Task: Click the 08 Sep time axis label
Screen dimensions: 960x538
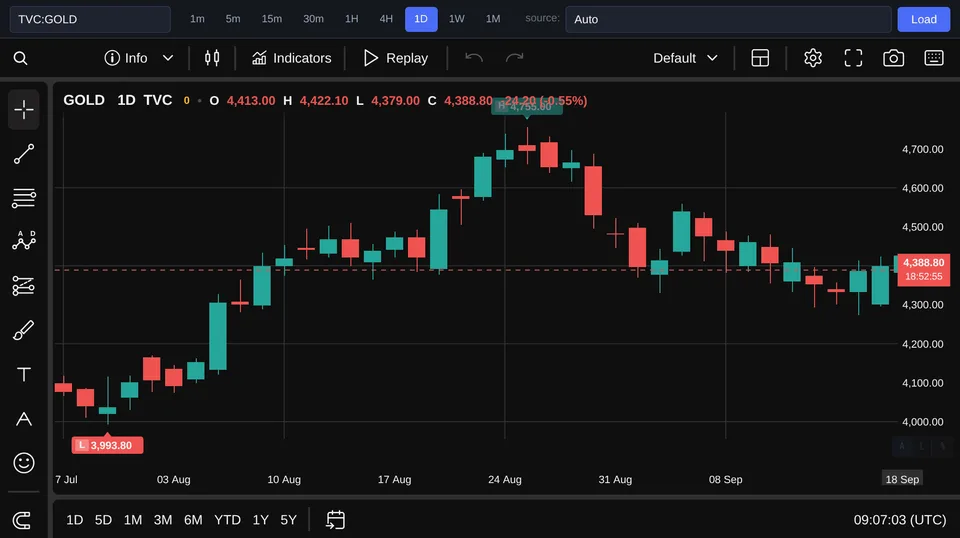Action: coord(726,479)
